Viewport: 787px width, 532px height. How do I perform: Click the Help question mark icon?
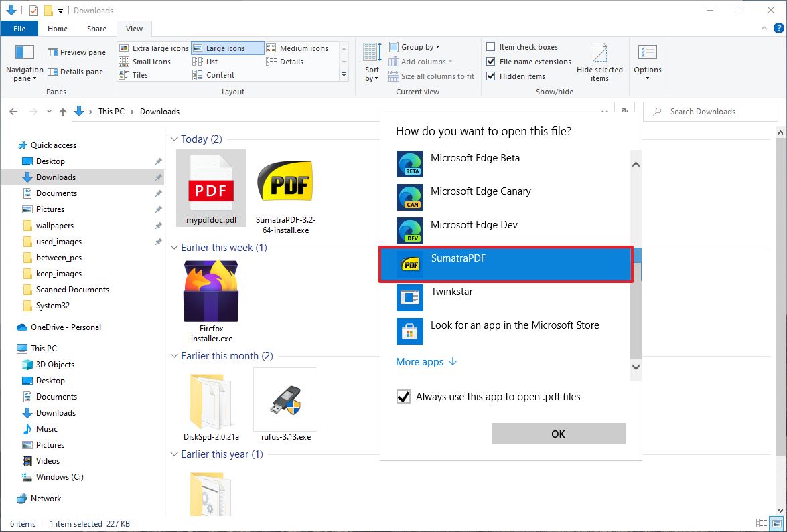[778, 29]
